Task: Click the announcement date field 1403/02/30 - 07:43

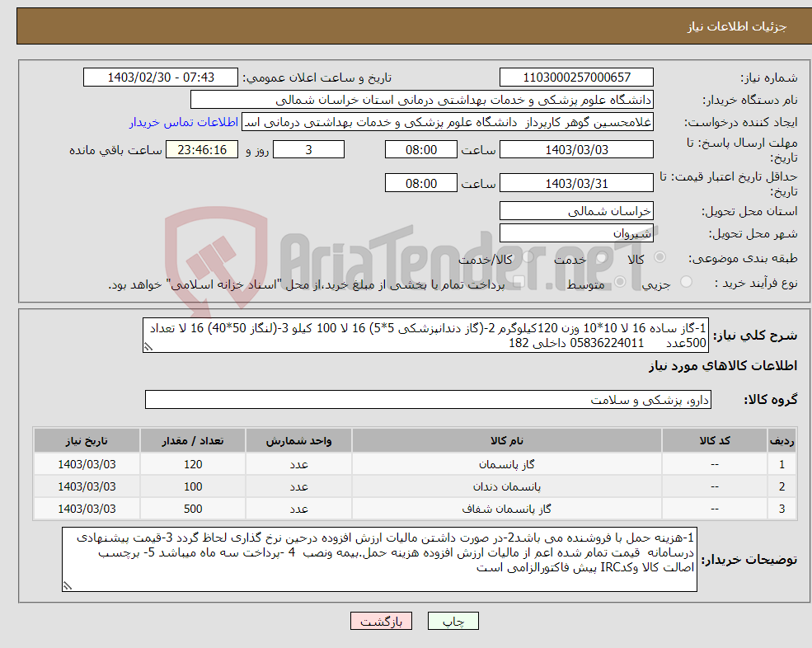Action: 161,77
